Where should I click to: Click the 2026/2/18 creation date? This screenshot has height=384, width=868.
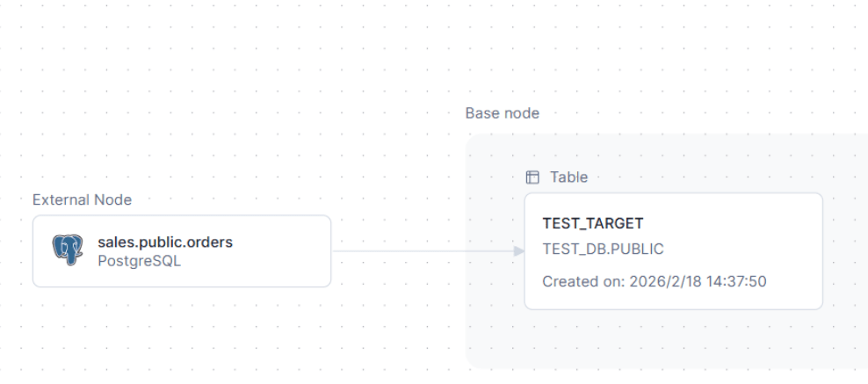click(659, 282)
